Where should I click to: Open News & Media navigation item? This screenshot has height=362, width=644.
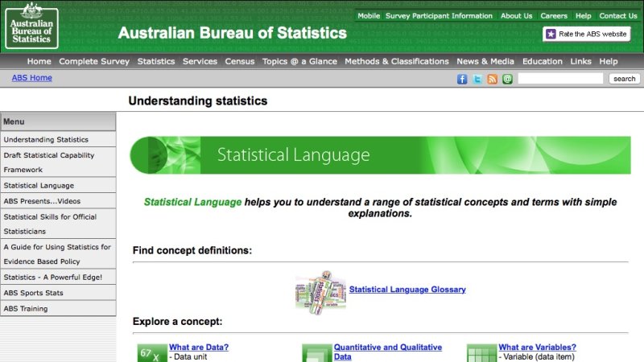click(485, 61)
